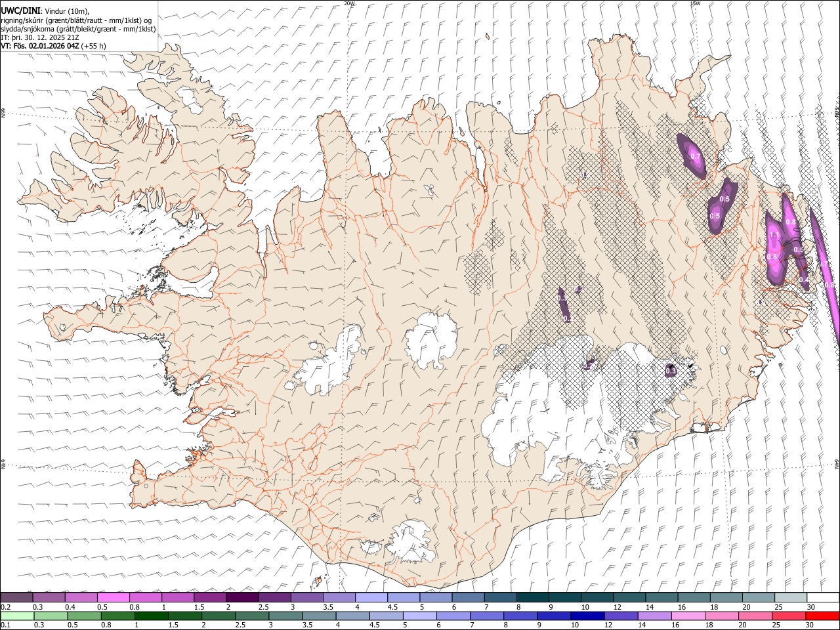
Task: Click the 0.4 precipitation value on east coast
Action: [804, 280]
